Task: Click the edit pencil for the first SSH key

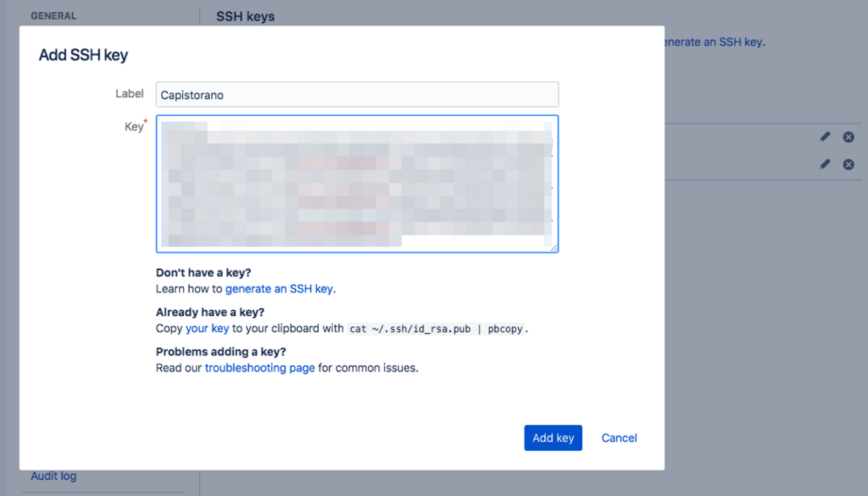Action: click(x=825, y=137)
